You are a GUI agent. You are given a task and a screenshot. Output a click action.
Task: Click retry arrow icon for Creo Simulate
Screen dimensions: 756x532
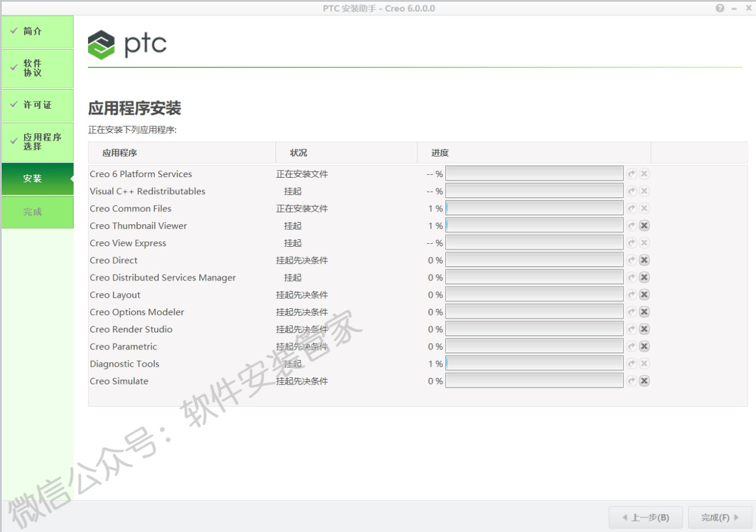pos(632,381)
